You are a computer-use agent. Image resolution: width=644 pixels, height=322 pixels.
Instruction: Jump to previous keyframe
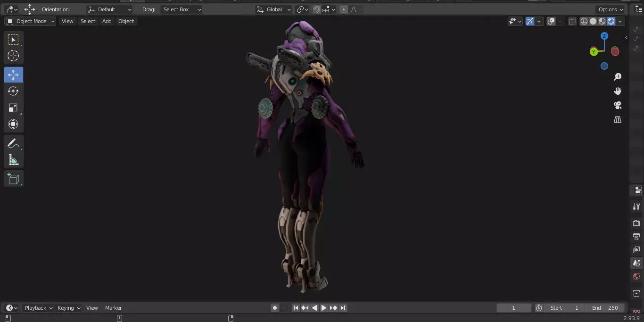[305, 308]
